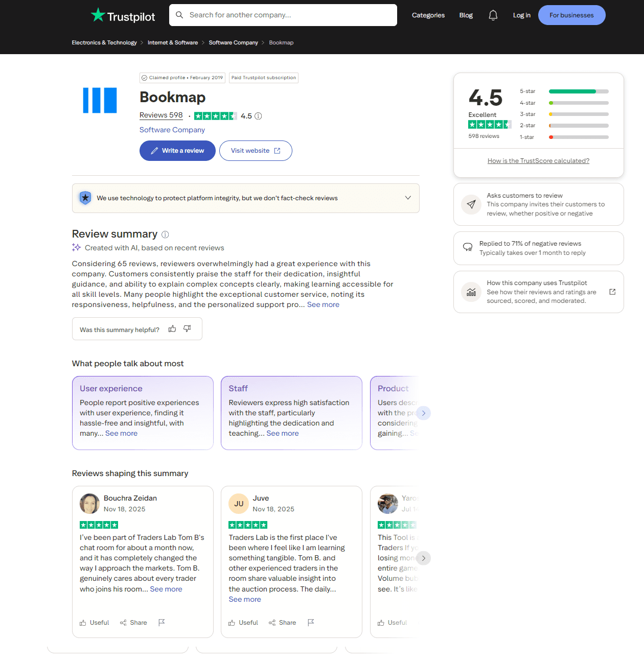Click the Paid Trustpilot subscription badge
The height and width of the screenshot is (661, 644).
click(264, 78)
